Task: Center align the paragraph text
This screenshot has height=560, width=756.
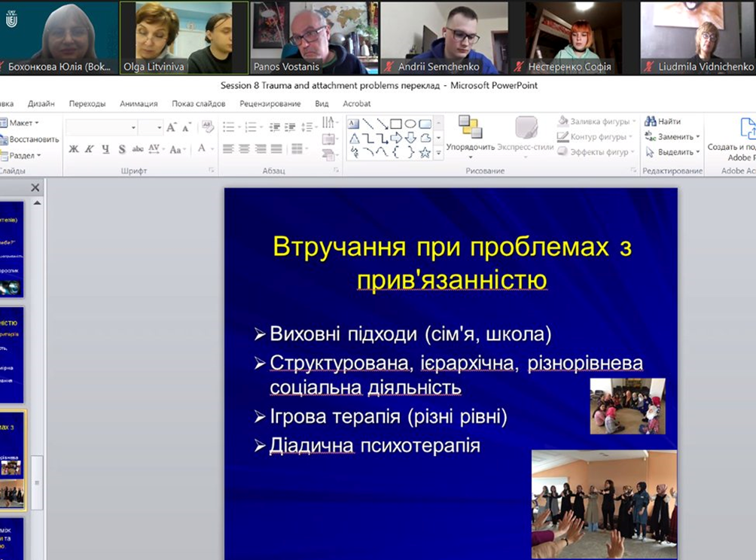Action: (x=244, y=149)
